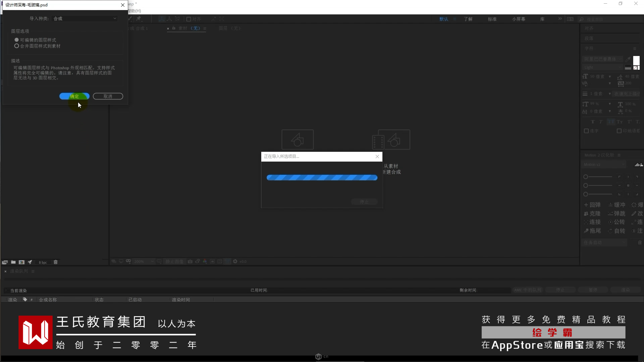Viewport: 644px width, 362px height.
Task: Switch to the 小屏幕 workspace tab
Action: point(519,19)
